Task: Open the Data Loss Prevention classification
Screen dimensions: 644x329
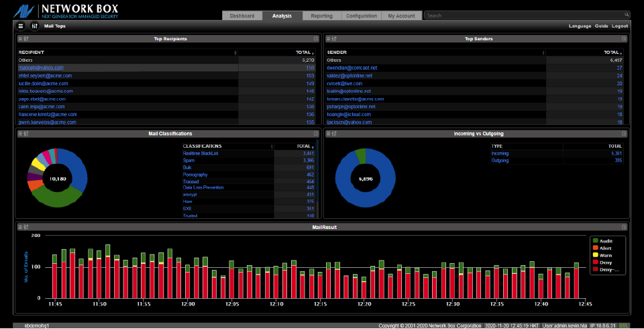Action: (x=203, y=187)
